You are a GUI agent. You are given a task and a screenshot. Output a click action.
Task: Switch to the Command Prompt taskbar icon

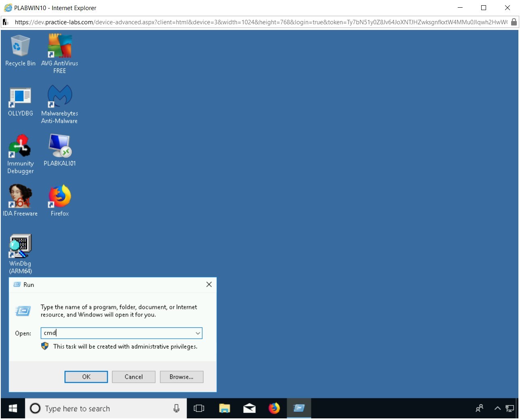(x=299, y=408)
